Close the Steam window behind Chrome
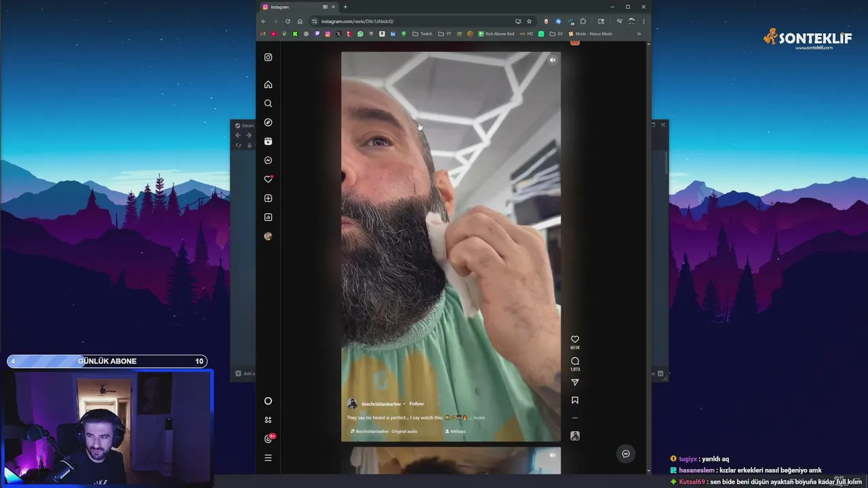The height and width of the screenshot is (488, 868). pos(663,125)
